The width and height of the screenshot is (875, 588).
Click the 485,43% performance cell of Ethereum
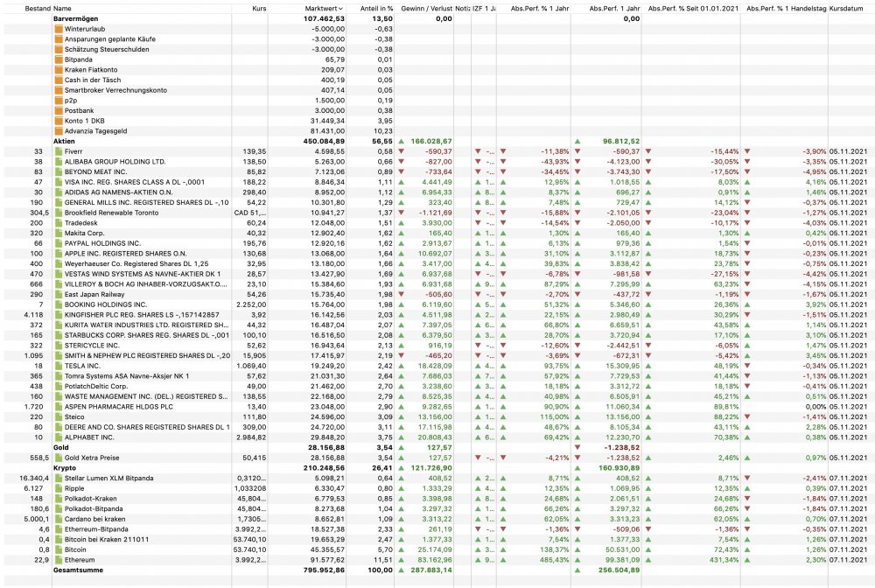(x=554, y=559)
